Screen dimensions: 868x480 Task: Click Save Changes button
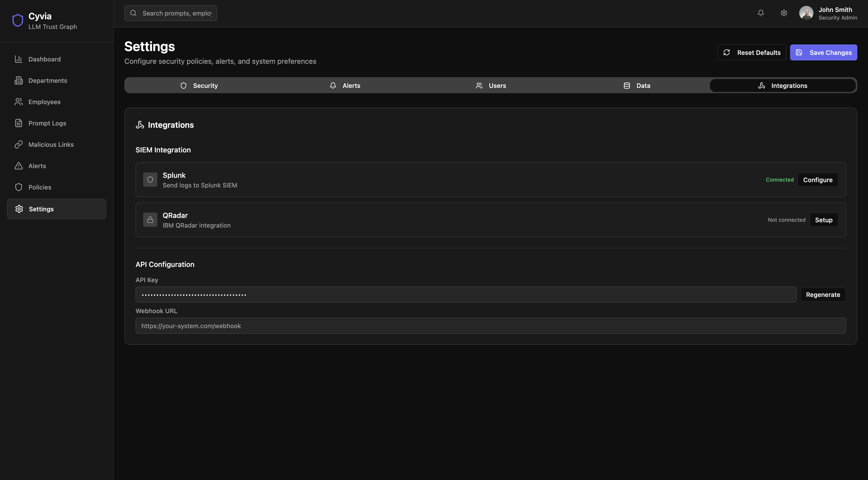tap(823, 53)
